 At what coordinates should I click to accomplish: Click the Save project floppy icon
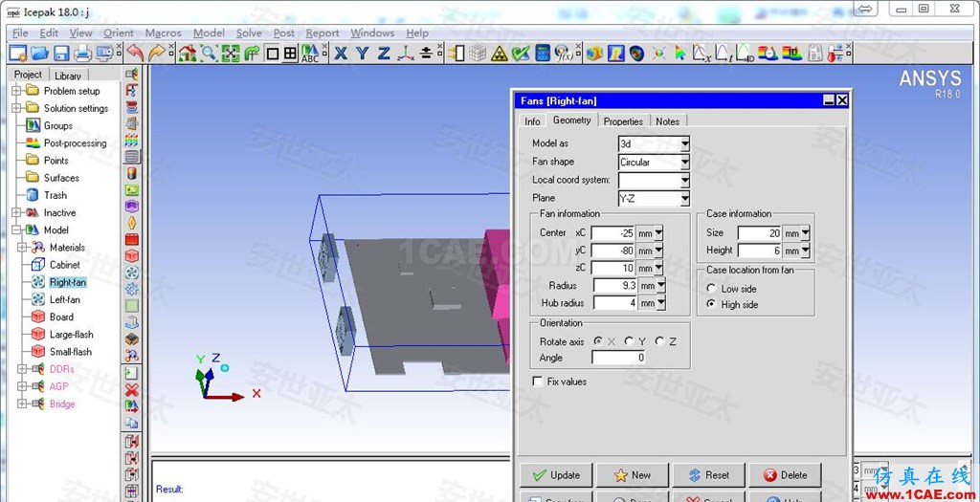click(60, 54)
